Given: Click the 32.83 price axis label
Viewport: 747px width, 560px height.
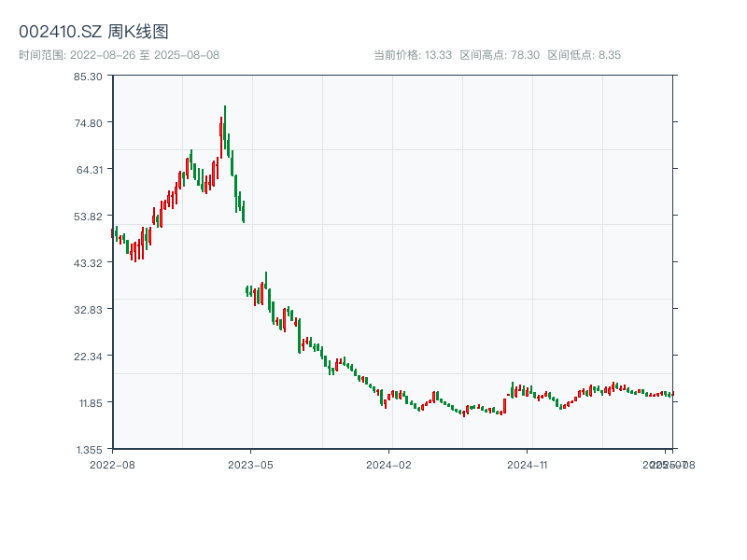Looking at the screenshot, I should [88, 309].
